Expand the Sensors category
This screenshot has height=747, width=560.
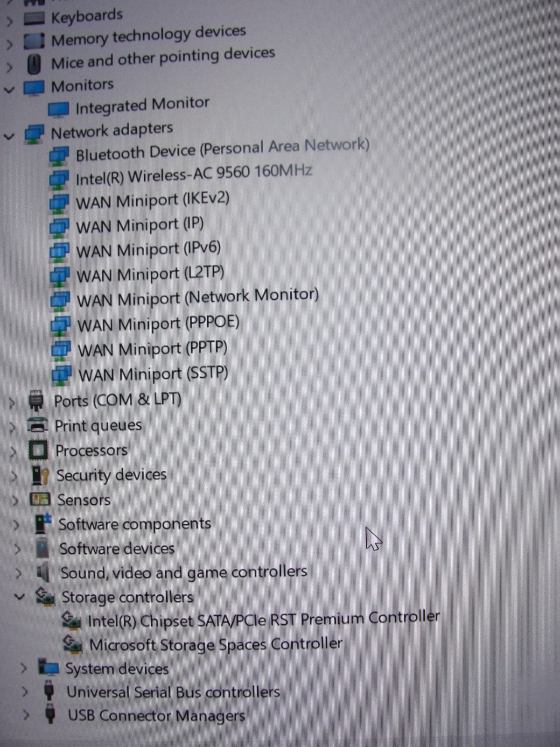pos(15,500)
